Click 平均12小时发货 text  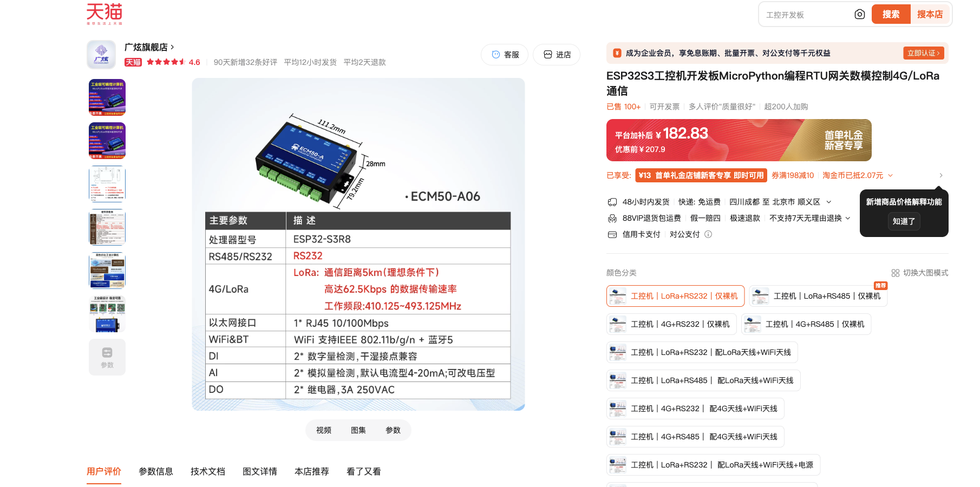pos(310,62)
